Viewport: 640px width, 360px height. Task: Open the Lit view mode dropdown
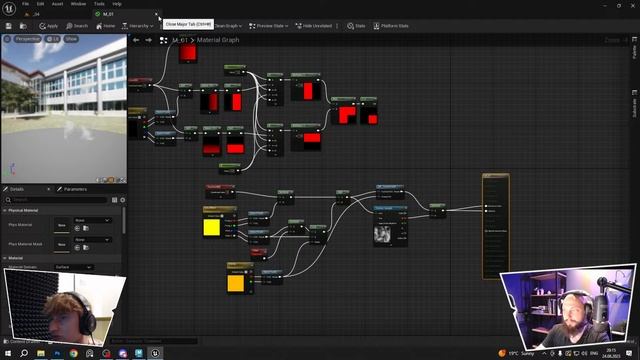(x=52, y=39)
